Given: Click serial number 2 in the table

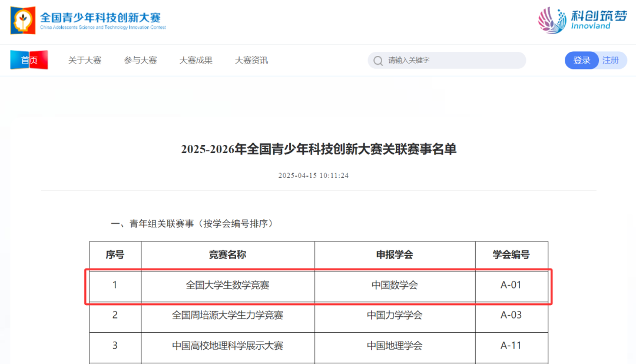Looking at the screenshot, I should (x=115, y=315).
